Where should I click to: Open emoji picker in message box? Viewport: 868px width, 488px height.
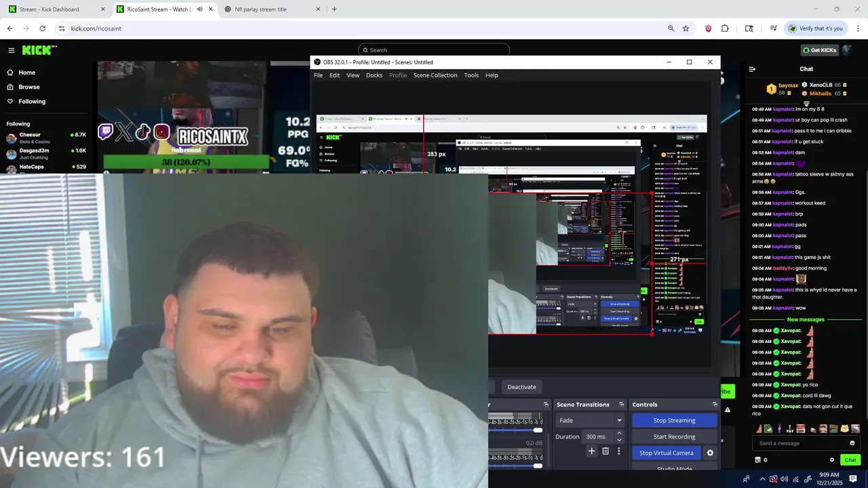[852, 443]
